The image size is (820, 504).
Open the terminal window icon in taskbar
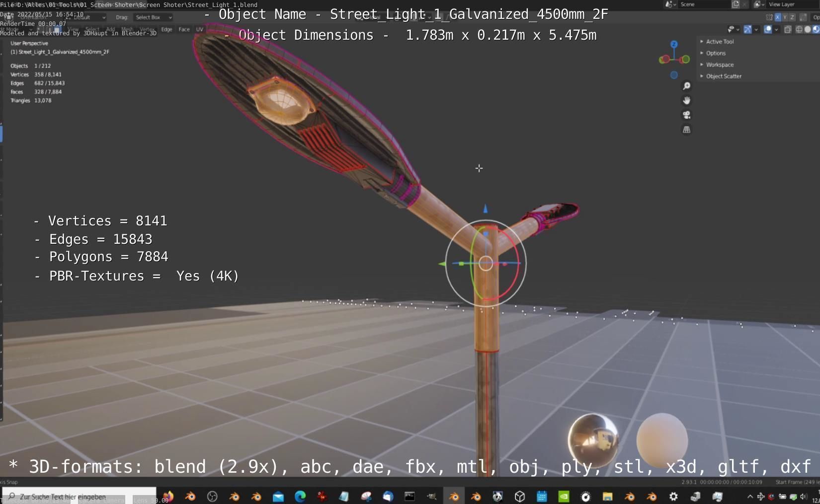coord(410,496)
